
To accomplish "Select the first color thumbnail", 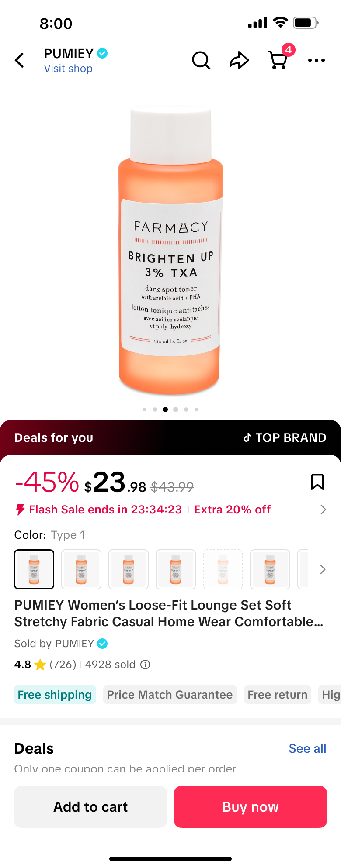I will [34, 569].
